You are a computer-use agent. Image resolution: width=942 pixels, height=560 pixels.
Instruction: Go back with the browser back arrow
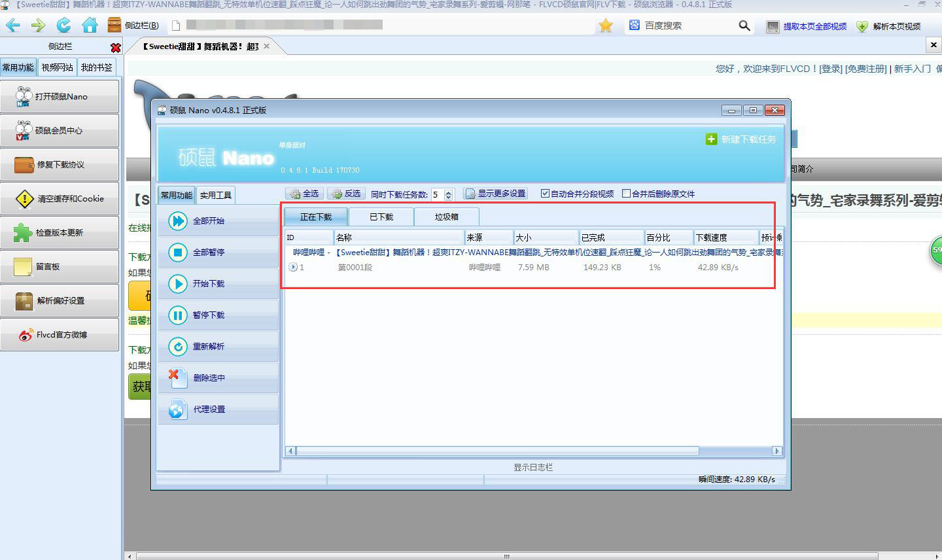click(13, 26)
